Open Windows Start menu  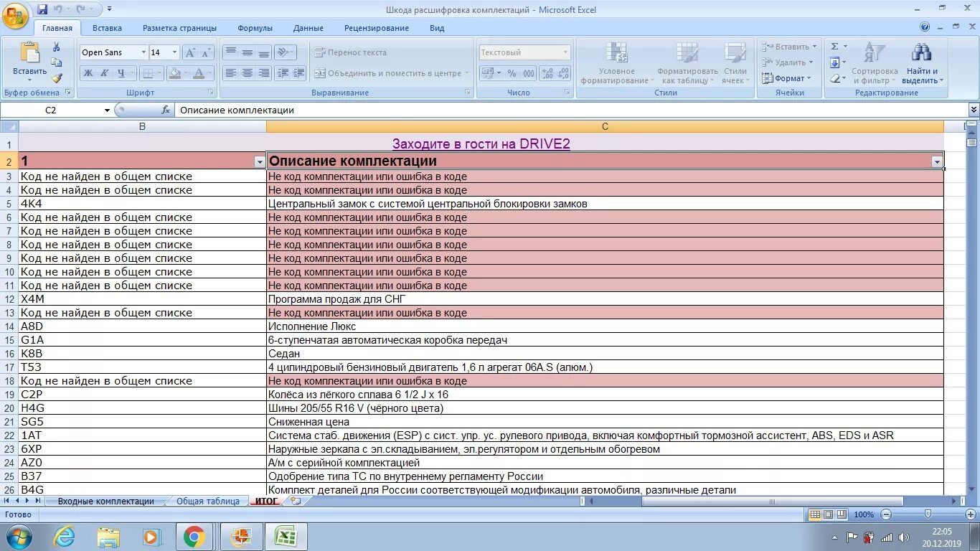18,537
